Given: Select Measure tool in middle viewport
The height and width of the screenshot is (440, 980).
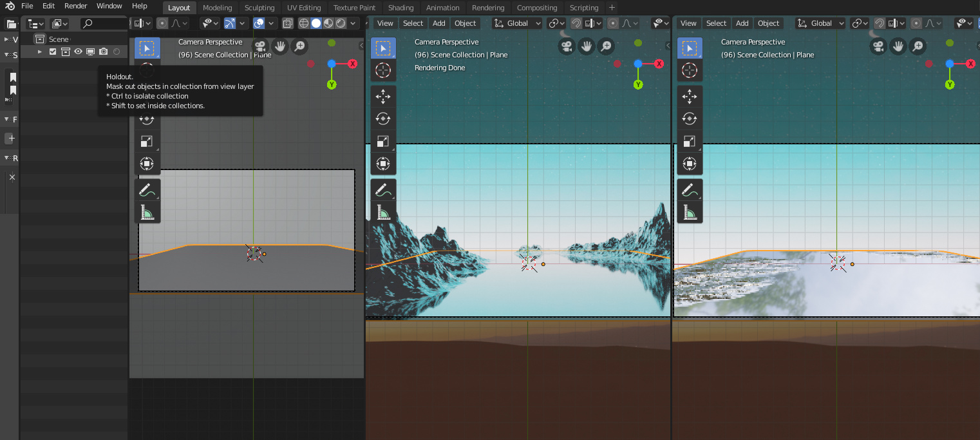Looking at the screenshot, I should point(383,212).
